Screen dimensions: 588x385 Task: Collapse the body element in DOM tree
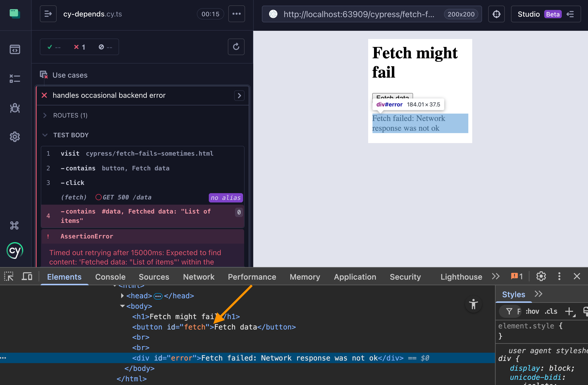[x=122, y=306]
